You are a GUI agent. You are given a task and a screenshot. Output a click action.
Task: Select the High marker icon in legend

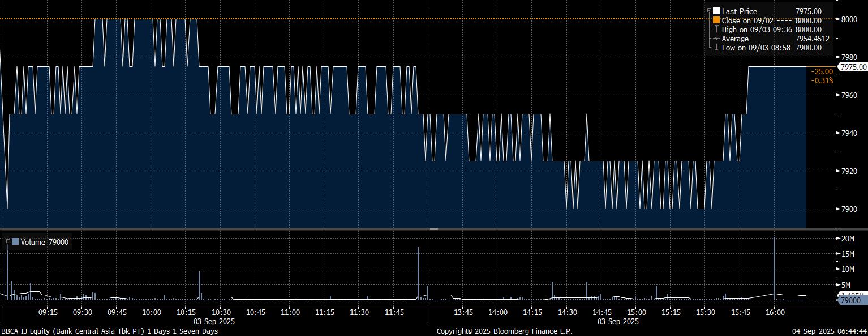click(x=716, y=29)
